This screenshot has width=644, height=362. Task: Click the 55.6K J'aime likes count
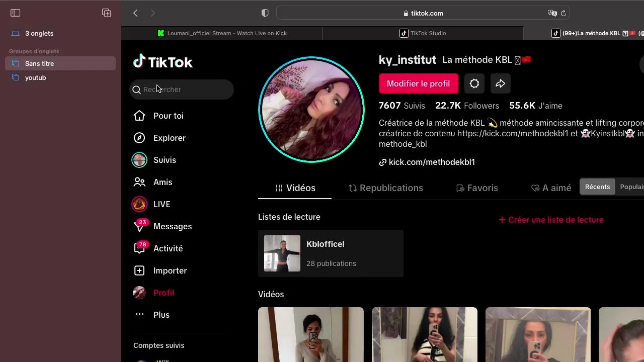(536, 106)
